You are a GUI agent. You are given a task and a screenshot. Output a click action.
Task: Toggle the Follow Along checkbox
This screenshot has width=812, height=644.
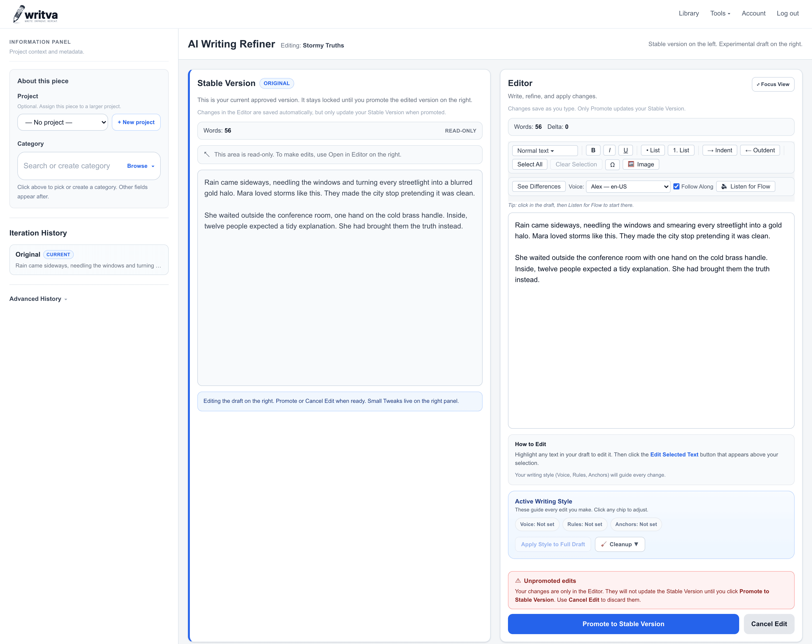[676, 187]
